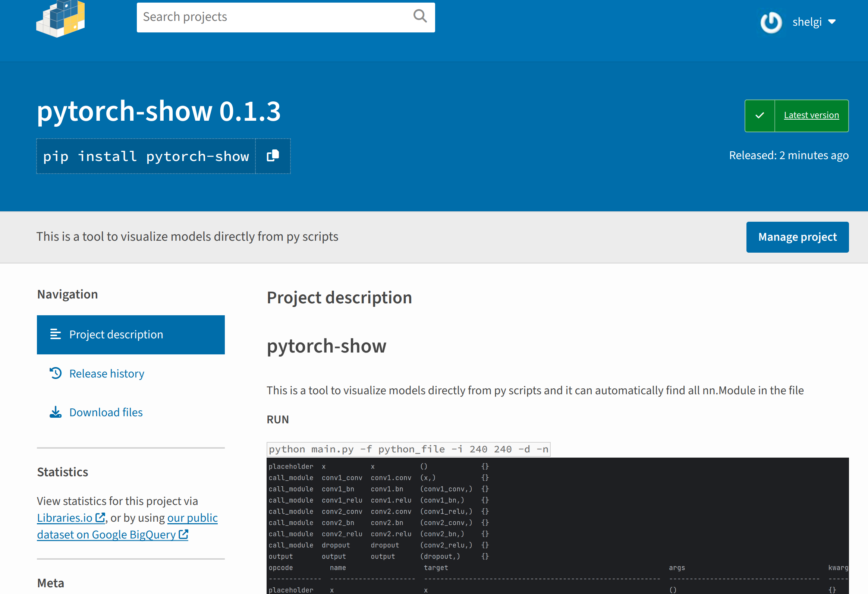Image resolution: width=868 pixels, height=594 pixels.
Task: Copy the pip install command to clipboard
Action: (273, 156)
